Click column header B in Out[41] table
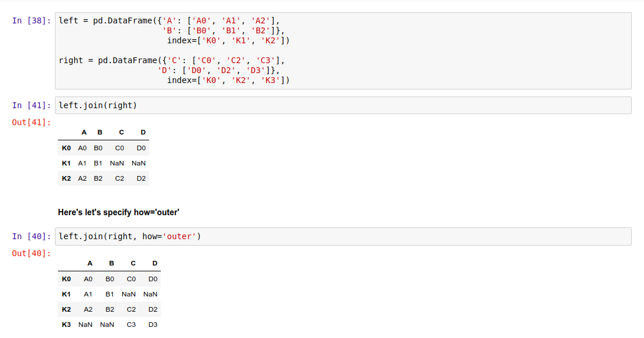The image size is (644, 338). (99, 133)
